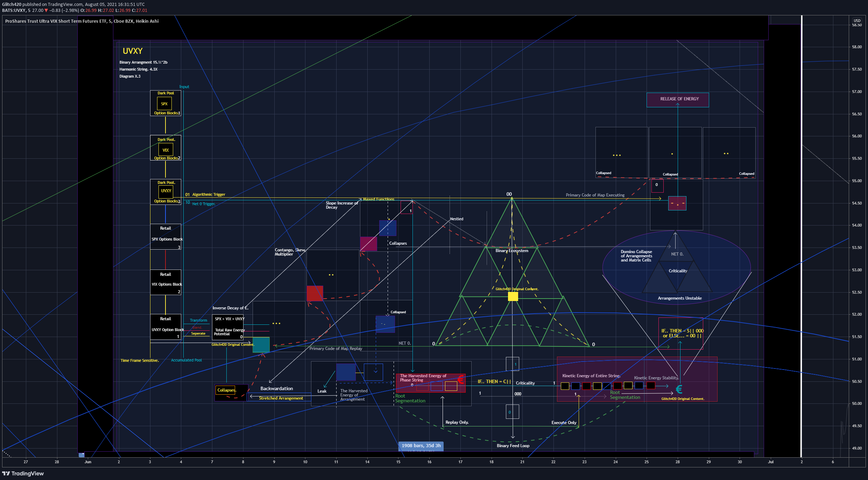Click the 'Execute Only' label
This screenshot has width=868, height=480.
tap(564, 423)
